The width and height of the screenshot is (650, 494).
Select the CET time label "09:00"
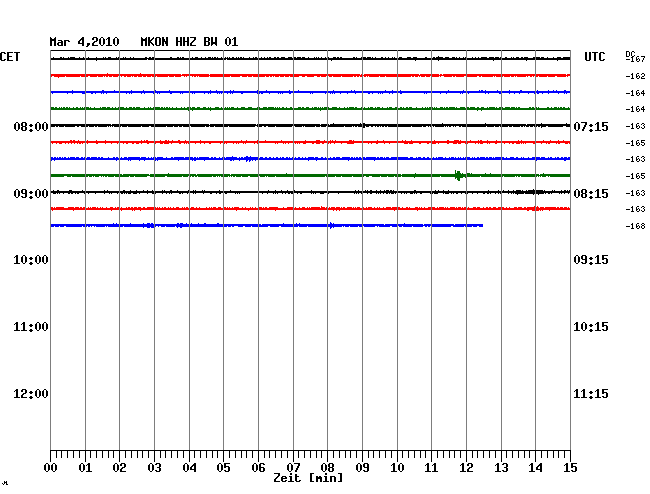pyautogui.click(x=31, y=194)
